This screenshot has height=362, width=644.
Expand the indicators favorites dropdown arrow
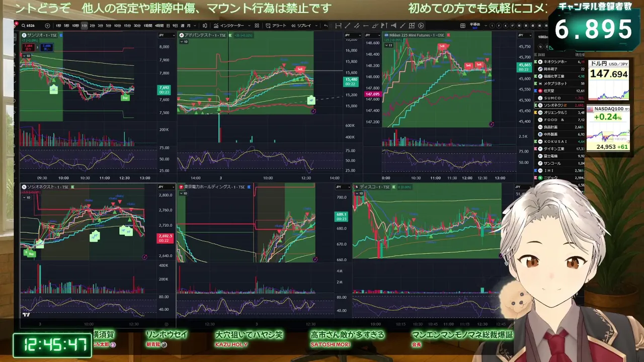pyautogui.click(x=249, y=26)
